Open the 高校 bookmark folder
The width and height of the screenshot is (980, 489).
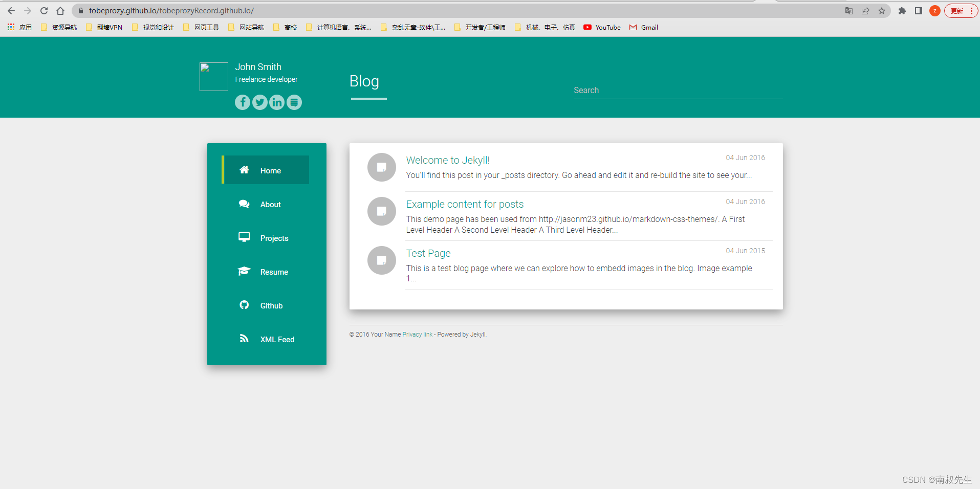point(285,28)
